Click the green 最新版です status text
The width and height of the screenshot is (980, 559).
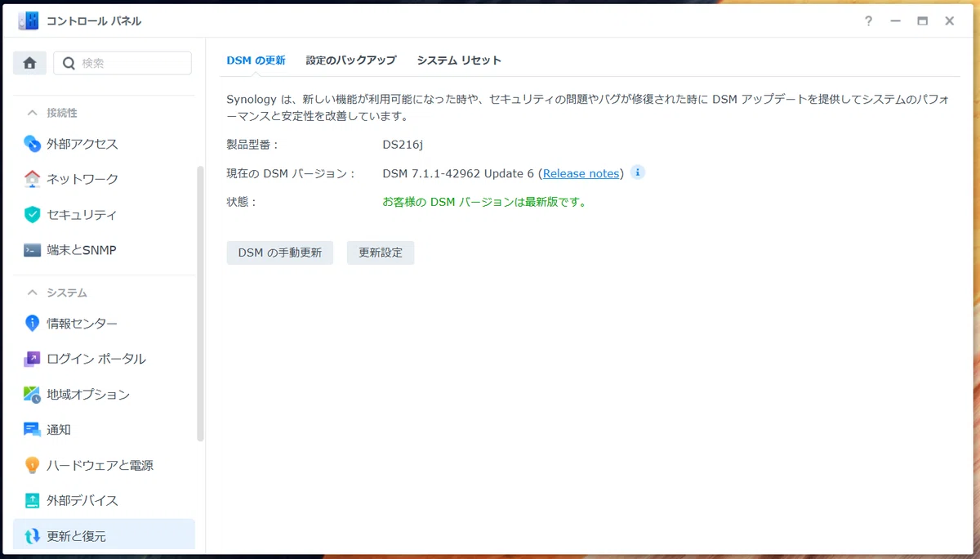(485, 202)
